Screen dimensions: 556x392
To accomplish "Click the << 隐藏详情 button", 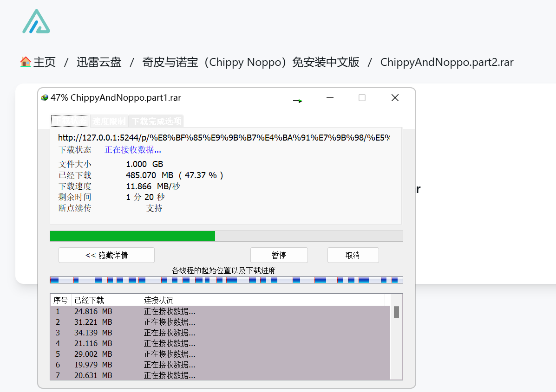I will click(x=106, y=255).
